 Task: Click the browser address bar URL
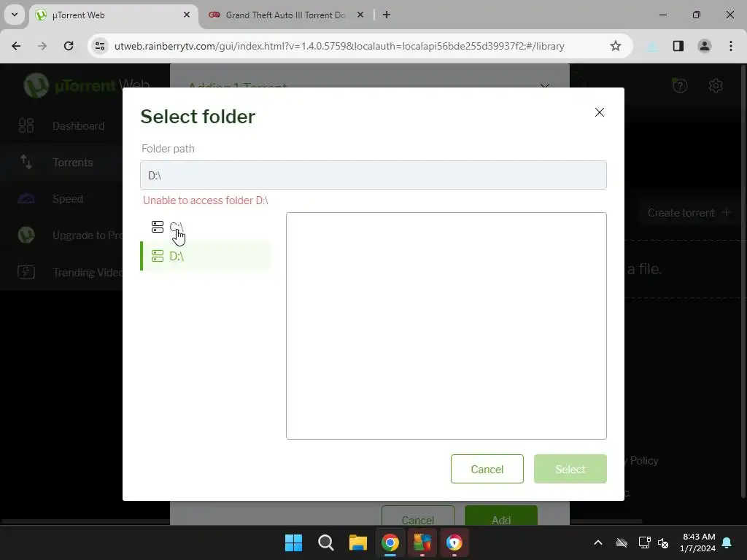[339, 46]
